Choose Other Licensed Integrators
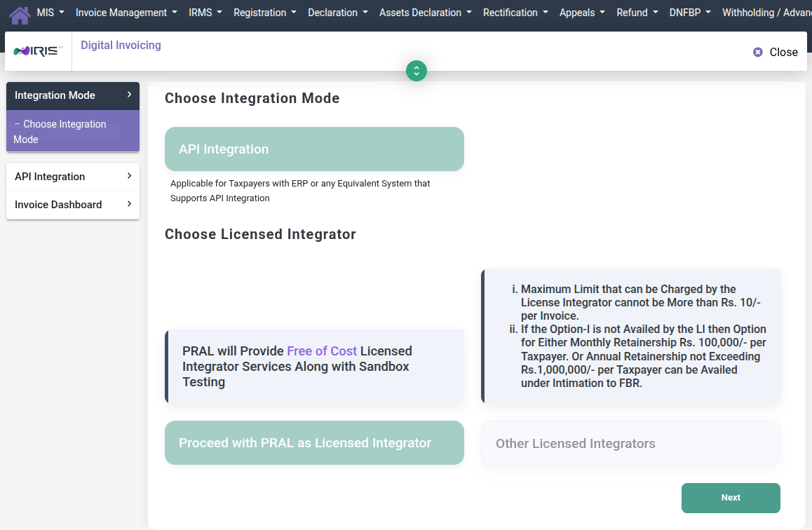Image resolution: width=812 pixels, height=530 pixels. 630,443
